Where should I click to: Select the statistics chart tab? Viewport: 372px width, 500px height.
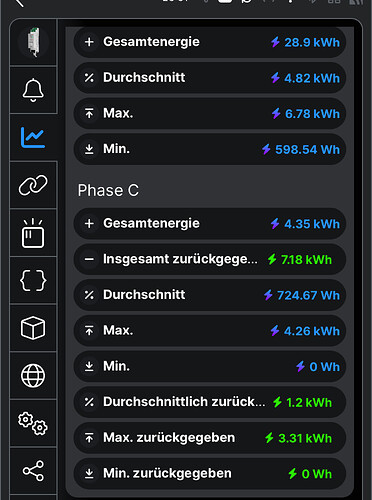[x=33, y=137]
